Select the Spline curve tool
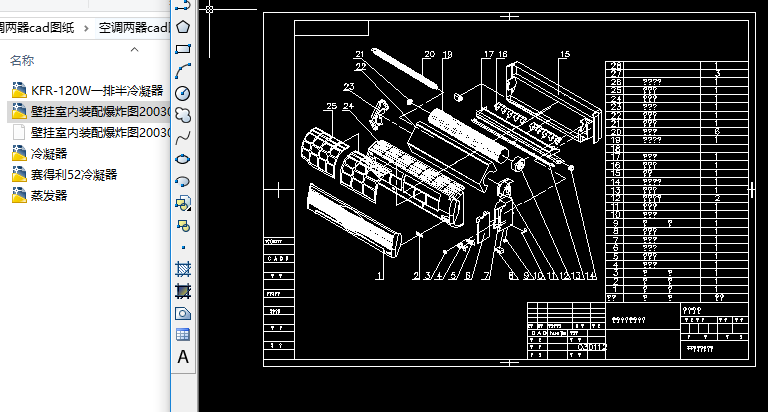The height and width of the screenshot is (412, 768). tap(183, 138)
